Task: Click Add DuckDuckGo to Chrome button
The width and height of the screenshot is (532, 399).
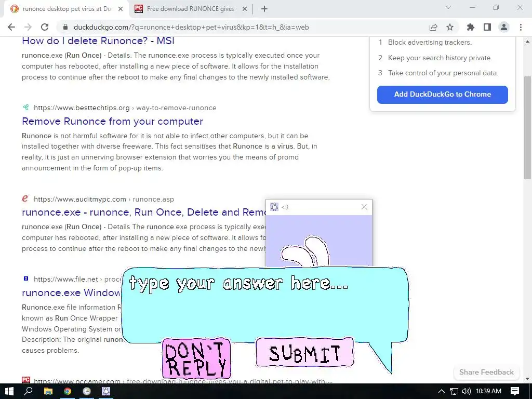Action: [x=443, y=95]
